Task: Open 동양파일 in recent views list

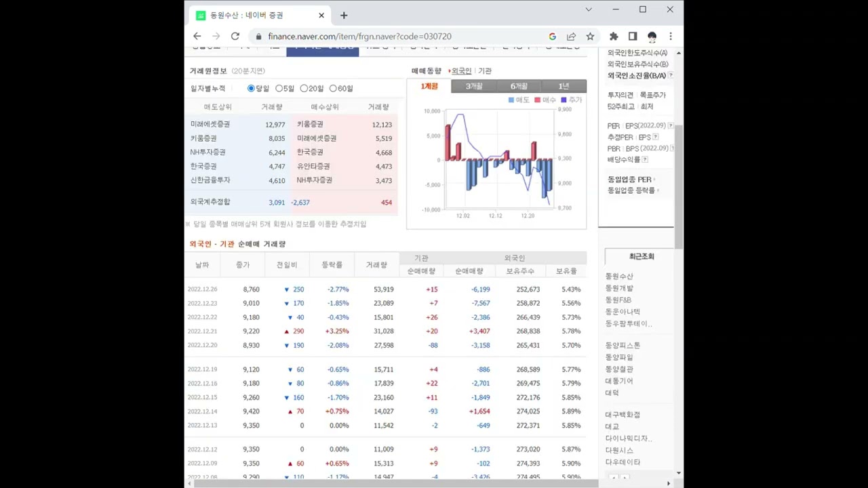Action: pyautogui.click(x=619, y=357)
